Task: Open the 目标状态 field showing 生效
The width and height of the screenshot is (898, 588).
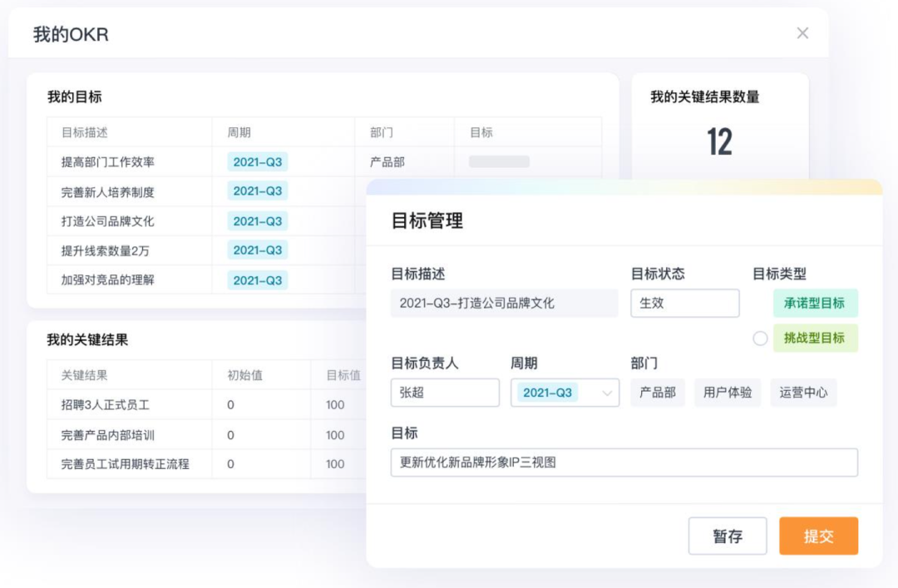Action: (x=684, y=304)
